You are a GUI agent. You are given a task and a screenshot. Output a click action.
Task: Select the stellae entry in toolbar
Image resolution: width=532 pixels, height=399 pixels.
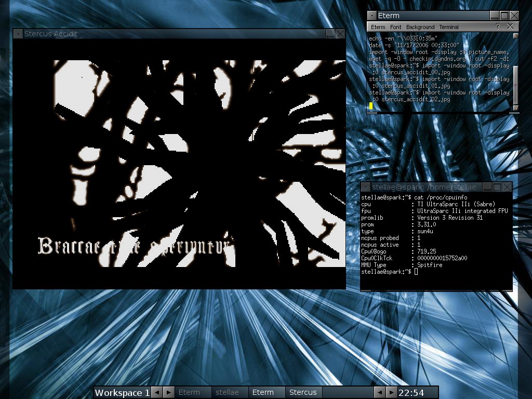point(230,393)
